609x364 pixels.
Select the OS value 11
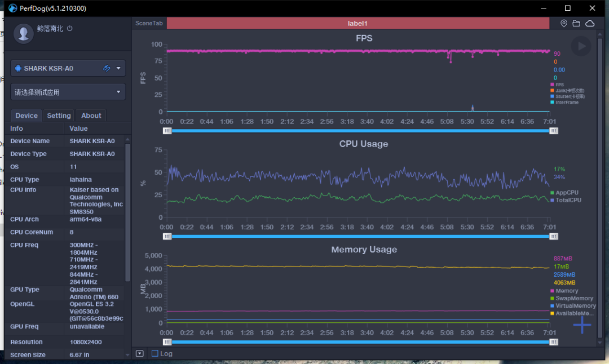(73, 167)
